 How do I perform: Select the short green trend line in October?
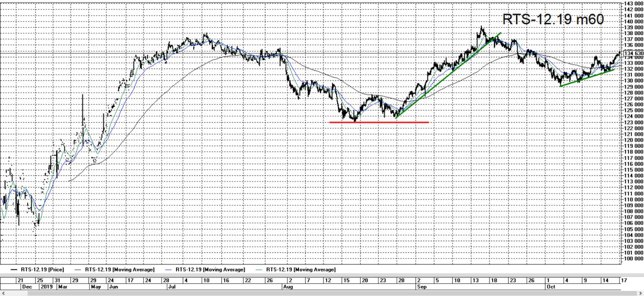pos(587,78)
